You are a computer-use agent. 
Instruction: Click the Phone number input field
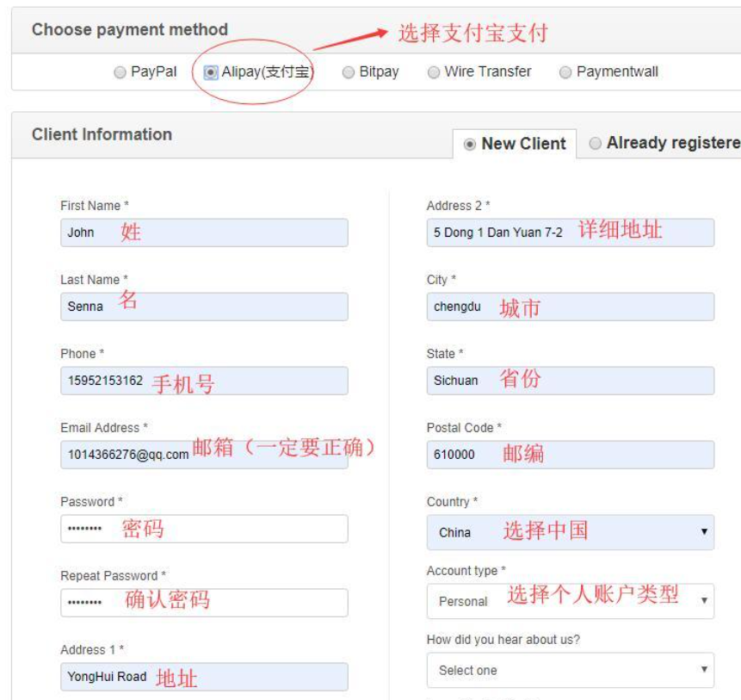(x=204, y=381)
